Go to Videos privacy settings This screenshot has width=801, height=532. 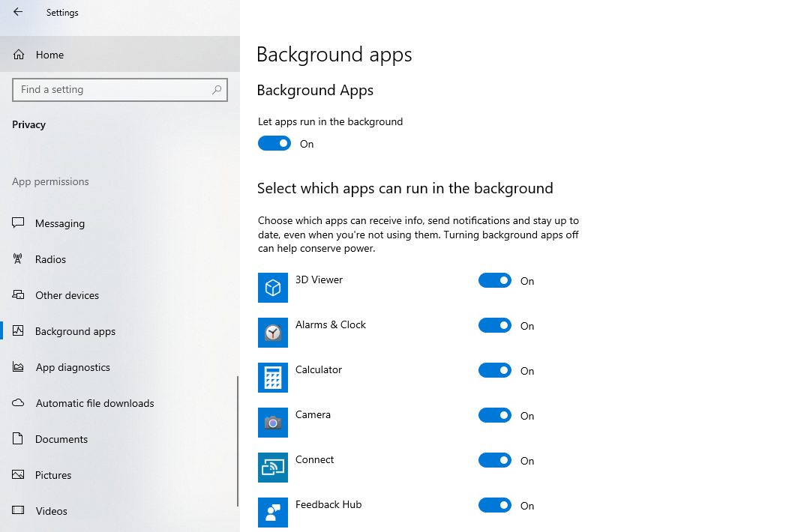pos(119,511)
